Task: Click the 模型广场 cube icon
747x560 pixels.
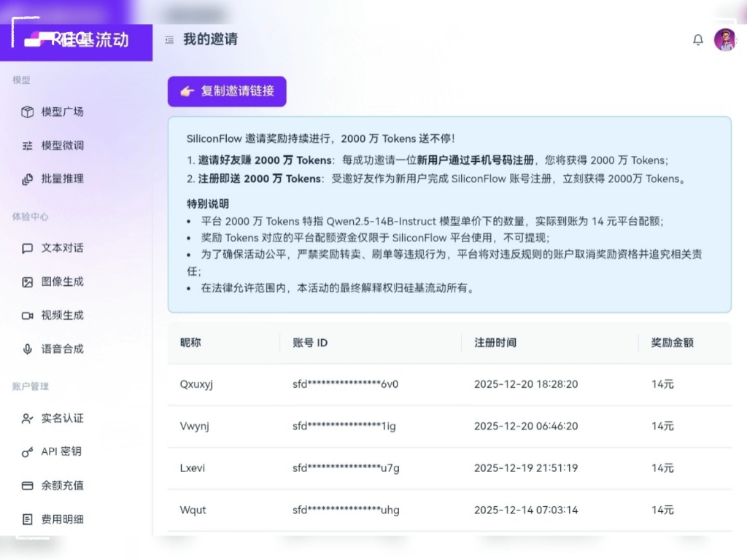Action: (x=28, y=112)
